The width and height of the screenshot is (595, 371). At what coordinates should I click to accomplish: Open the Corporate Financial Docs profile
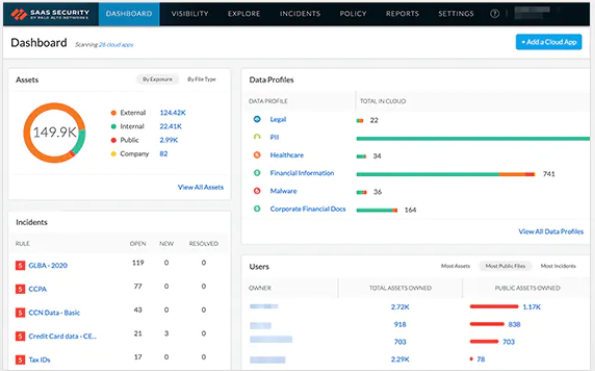[308, 209]
